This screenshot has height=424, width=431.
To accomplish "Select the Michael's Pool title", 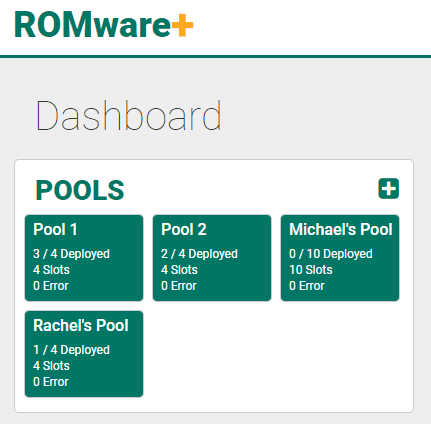I will click(341, 230).
